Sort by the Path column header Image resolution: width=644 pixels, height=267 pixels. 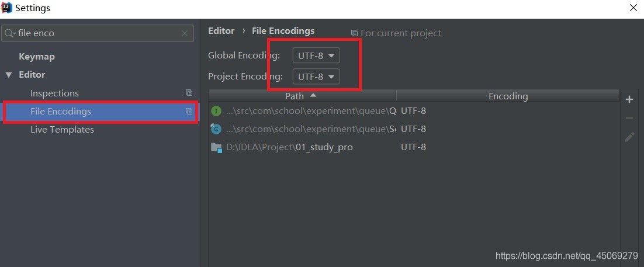[302, 96]
